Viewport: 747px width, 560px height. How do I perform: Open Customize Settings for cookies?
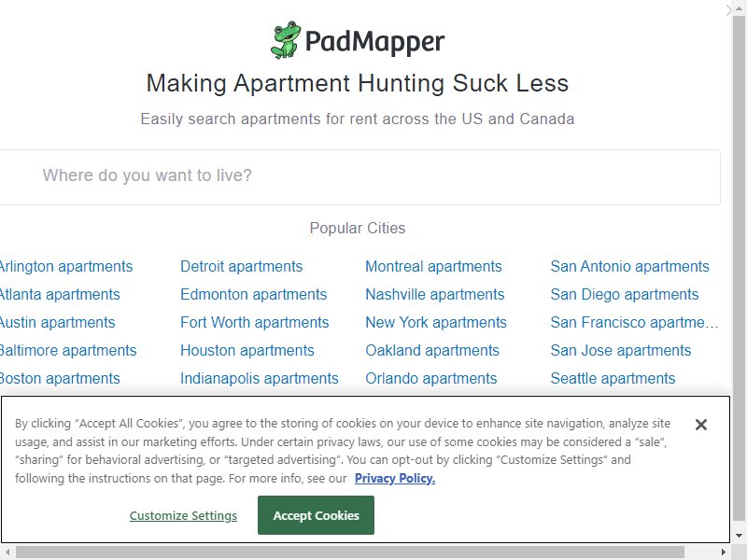[183, 516]
